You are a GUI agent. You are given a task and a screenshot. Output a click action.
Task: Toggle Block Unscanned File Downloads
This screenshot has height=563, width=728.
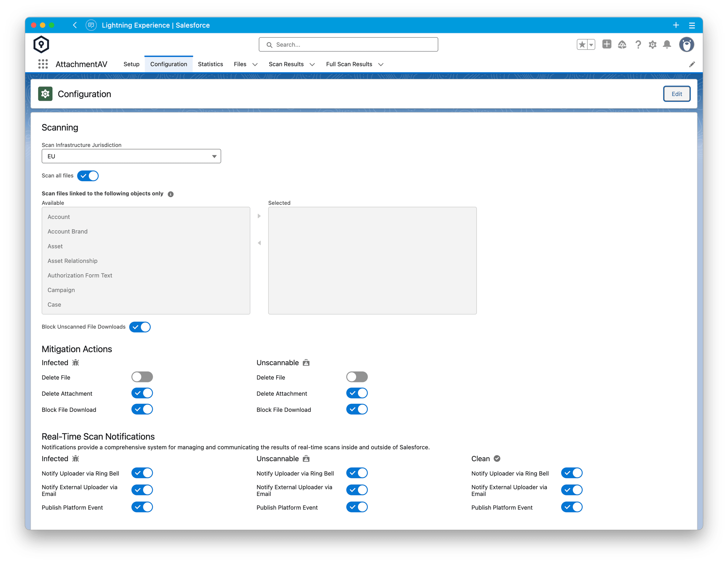pos(140,327)
